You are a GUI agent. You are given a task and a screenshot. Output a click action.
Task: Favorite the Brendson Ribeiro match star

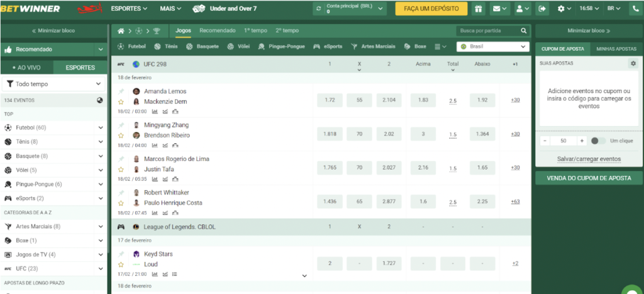[121, 135]
